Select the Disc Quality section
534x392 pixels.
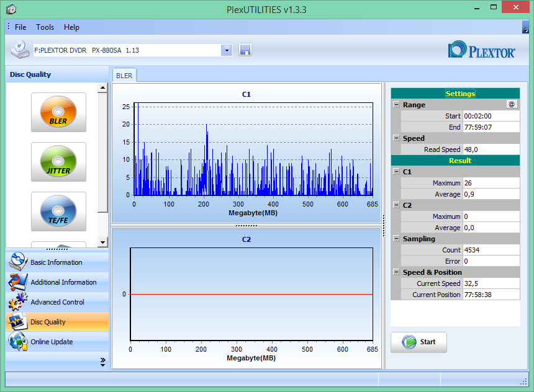[57, 322]
